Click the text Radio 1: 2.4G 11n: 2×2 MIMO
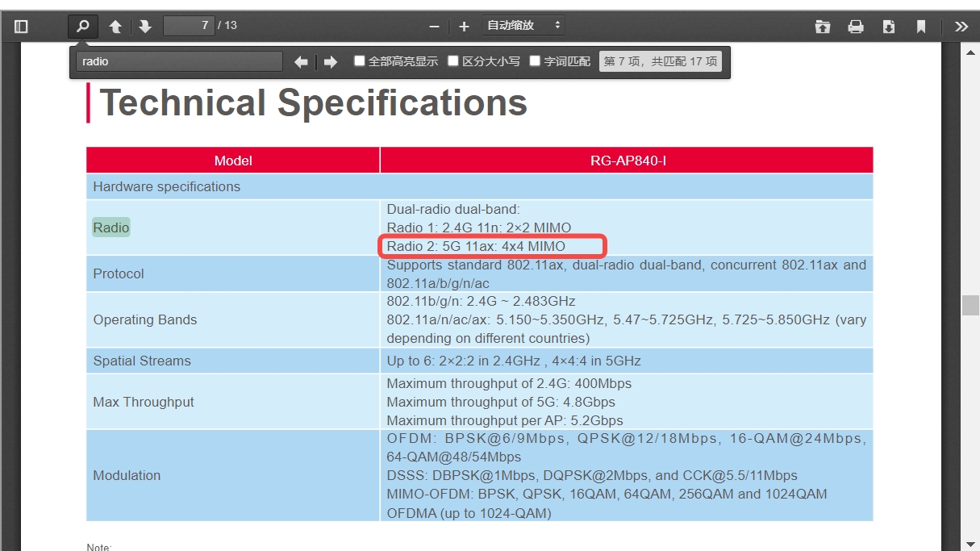 click(x=479, y=227)
